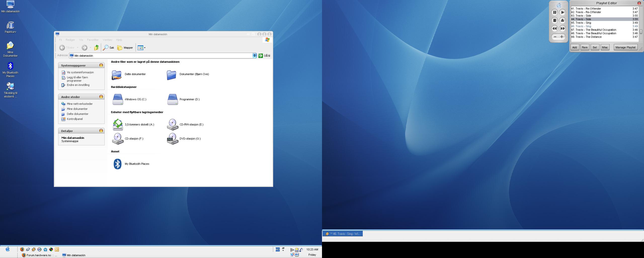Select the CD-RW-stasjon (E:) drive
The width and height of the screenshot is (644, 258).
[x=185, y=124]
